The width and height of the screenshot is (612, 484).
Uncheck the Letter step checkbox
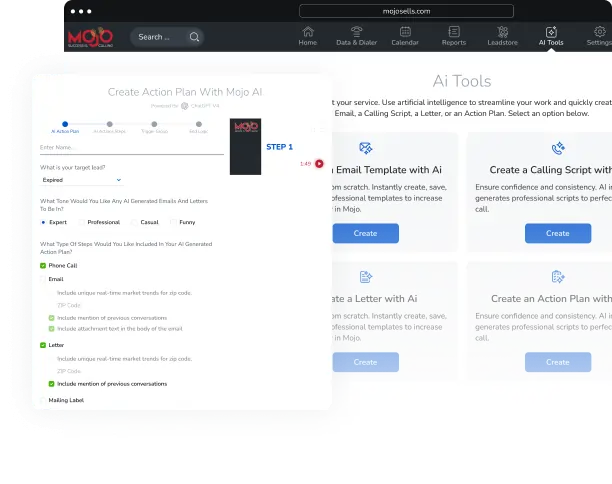(43, 345)
